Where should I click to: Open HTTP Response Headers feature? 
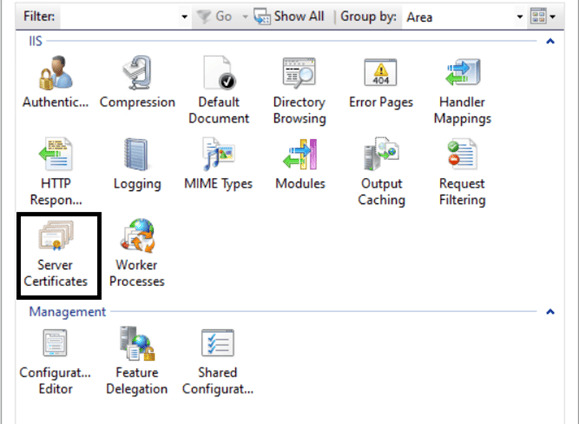(56, 171)
